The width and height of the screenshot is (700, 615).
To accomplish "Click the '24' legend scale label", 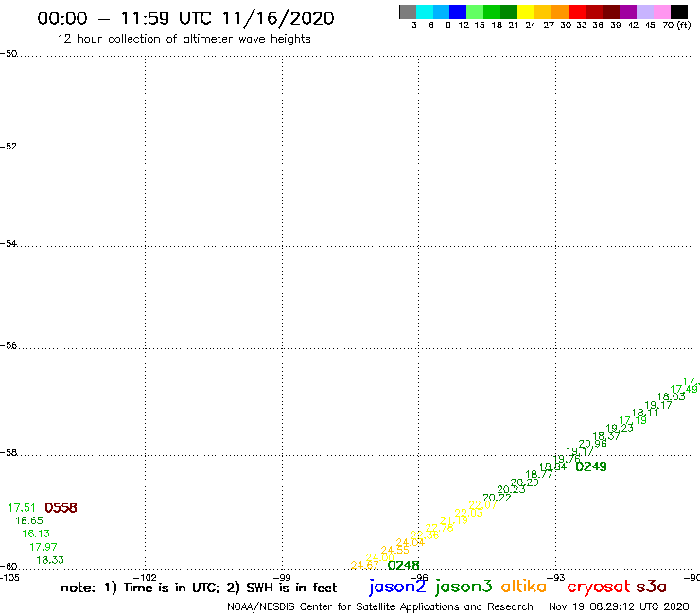I will (x=531, y=26).
